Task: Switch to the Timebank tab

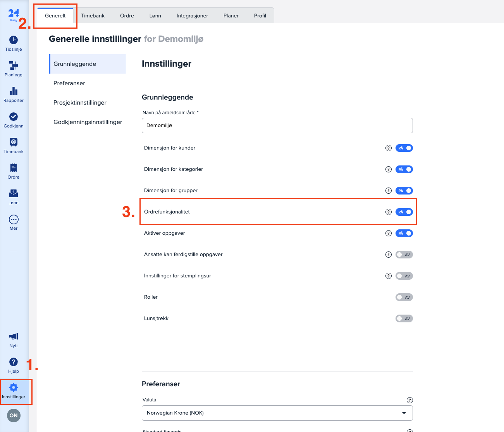Action: [x=93, y=16]
